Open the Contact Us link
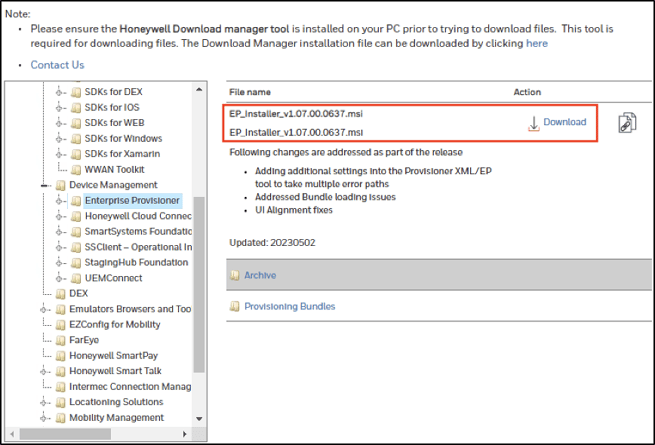This screenshot has width=655, height=445. 57,65
